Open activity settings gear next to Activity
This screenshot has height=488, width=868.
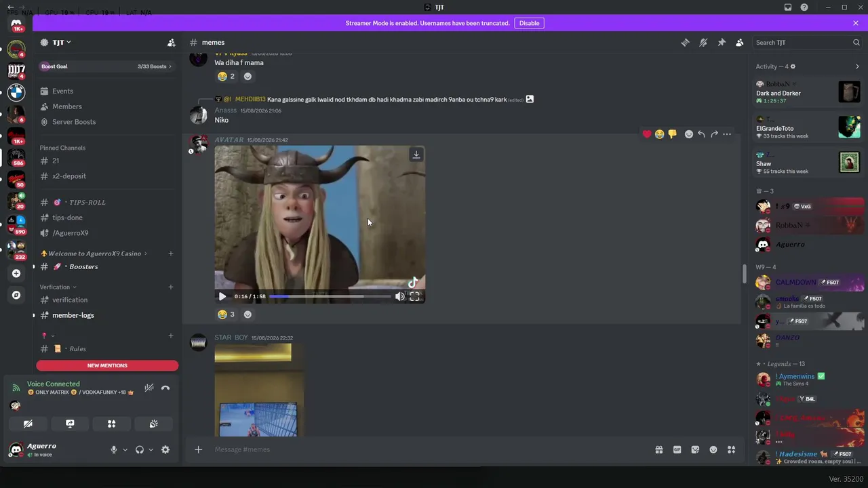793,66
